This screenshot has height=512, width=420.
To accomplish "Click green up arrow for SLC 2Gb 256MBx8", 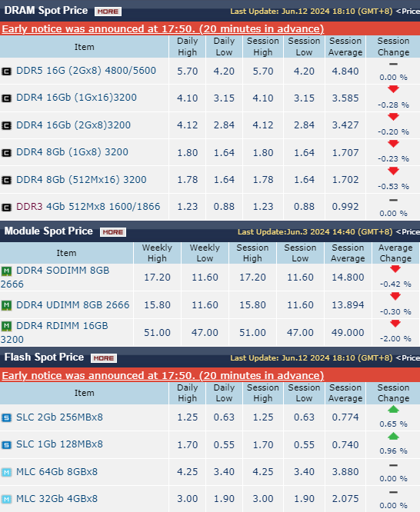I will (x=393, y=409).
